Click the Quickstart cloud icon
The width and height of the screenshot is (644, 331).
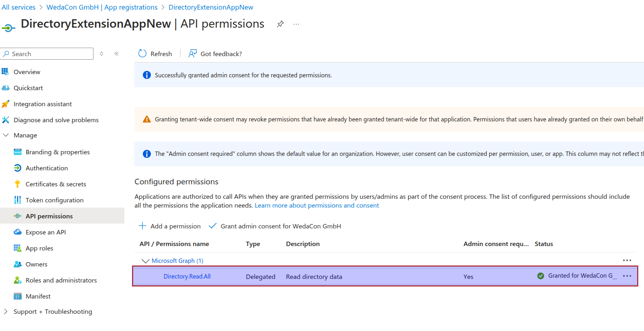click(x=5, y=88)
